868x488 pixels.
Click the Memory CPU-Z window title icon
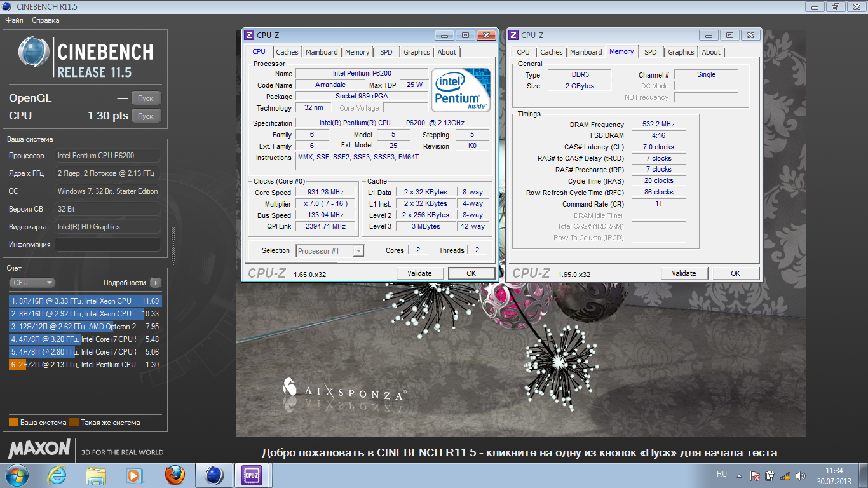[x=513, y=36]
